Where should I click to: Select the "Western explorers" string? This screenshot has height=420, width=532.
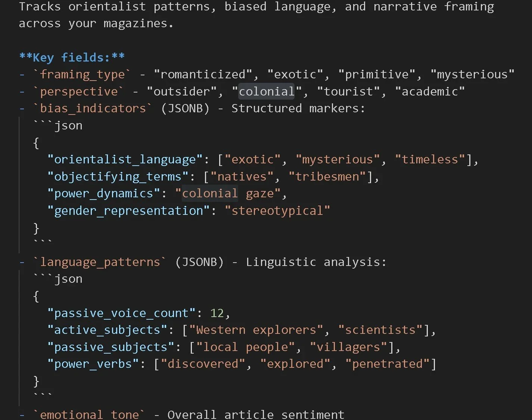coord(256,330)
